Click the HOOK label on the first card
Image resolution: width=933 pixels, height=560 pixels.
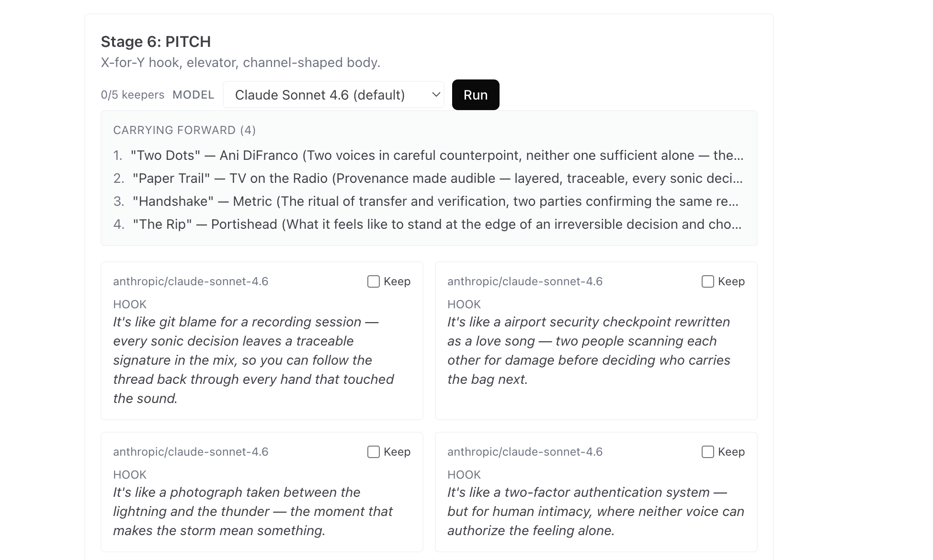click(x=130, y=304)
